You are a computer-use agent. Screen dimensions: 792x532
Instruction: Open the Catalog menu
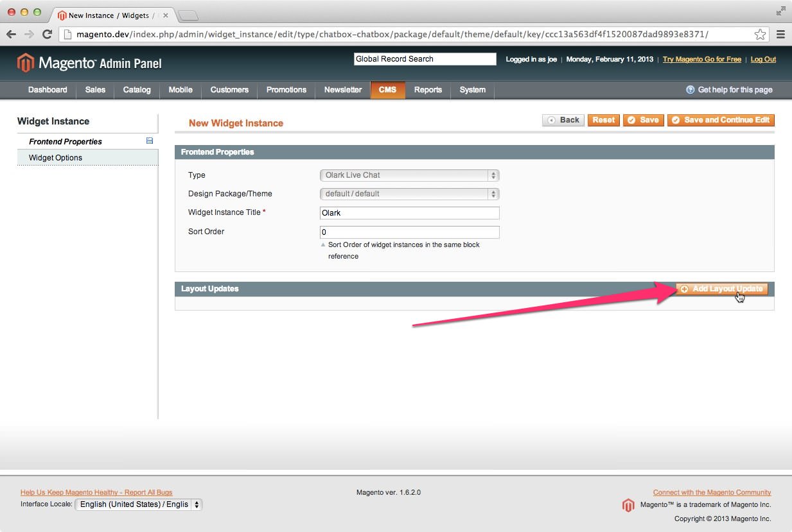coord(137,90)
